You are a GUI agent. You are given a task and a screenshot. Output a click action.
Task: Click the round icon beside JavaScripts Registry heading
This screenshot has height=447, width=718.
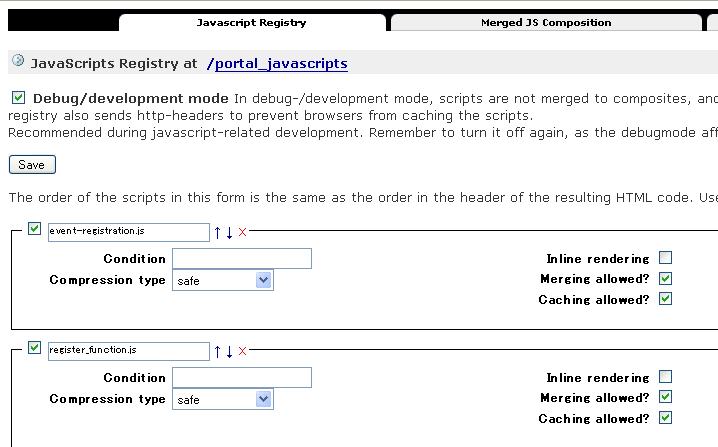pyautogui.click(x=18, y=60)
